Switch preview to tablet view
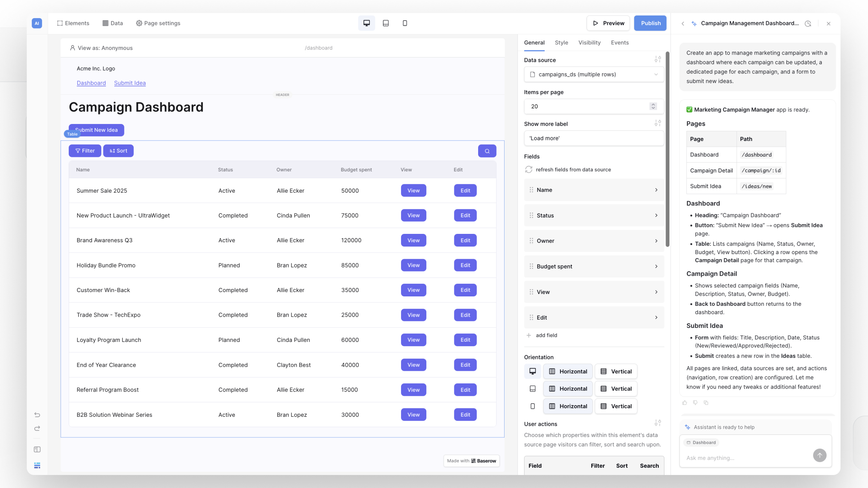Image resolution: width=868 pixels, height=488 pixels. [386, 23]
